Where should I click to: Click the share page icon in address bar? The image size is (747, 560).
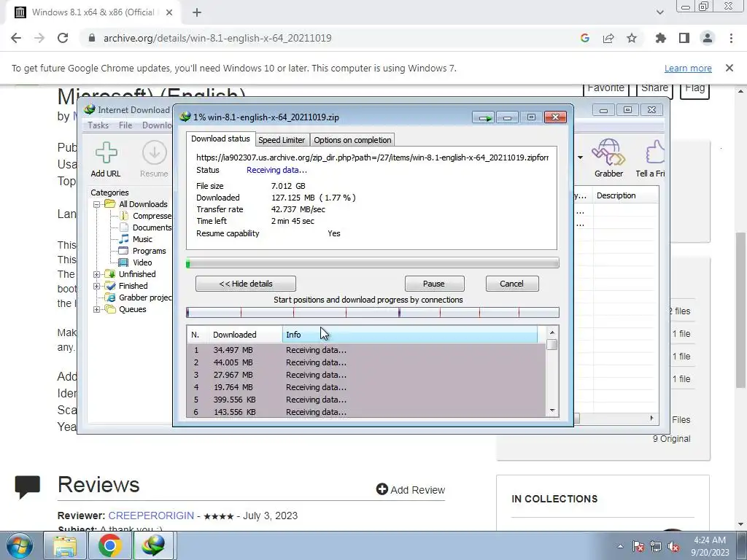coord(608,38)
